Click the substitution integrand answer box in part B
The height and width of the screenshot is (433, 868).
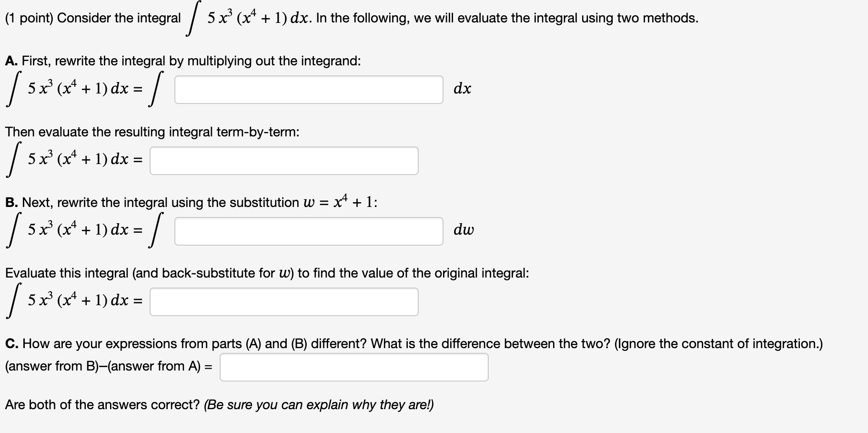coord(308,230)
